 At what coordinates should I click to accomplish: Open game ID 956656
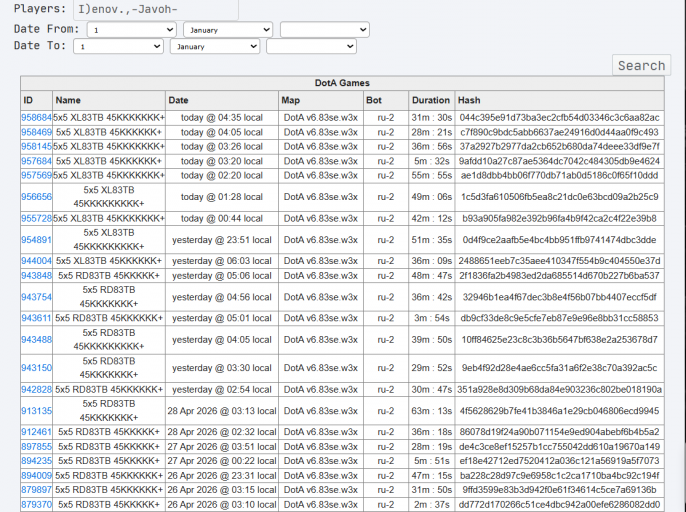coord(36,197)
